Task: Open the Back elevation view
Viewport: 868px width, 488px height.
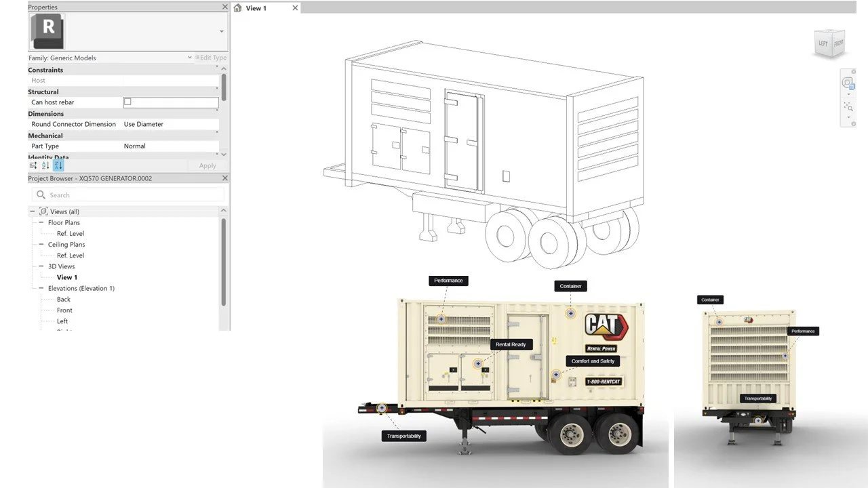Action: [64, 299]
